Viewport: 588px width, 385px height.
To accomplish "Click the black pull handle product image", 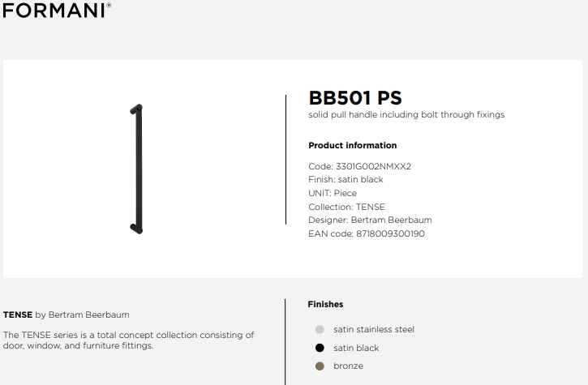I will click(136, 169).
